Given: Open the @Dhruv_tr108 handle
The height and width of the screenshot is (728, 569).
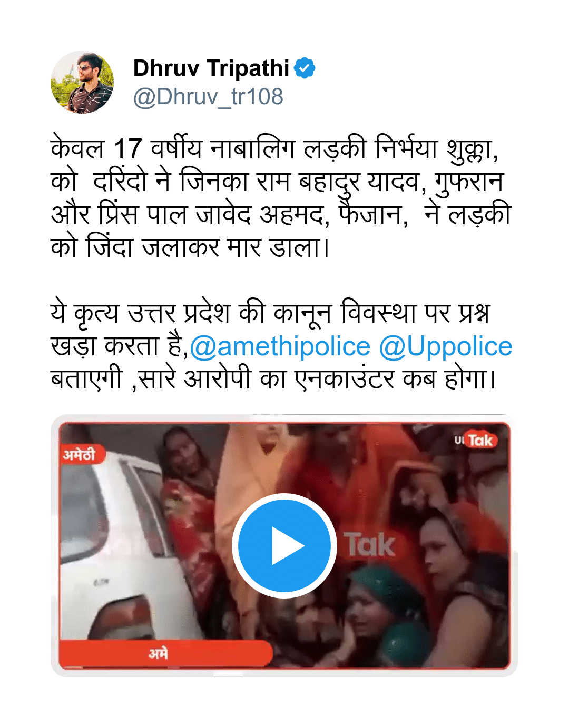Looking at the screenshot, I should [208, 97].
